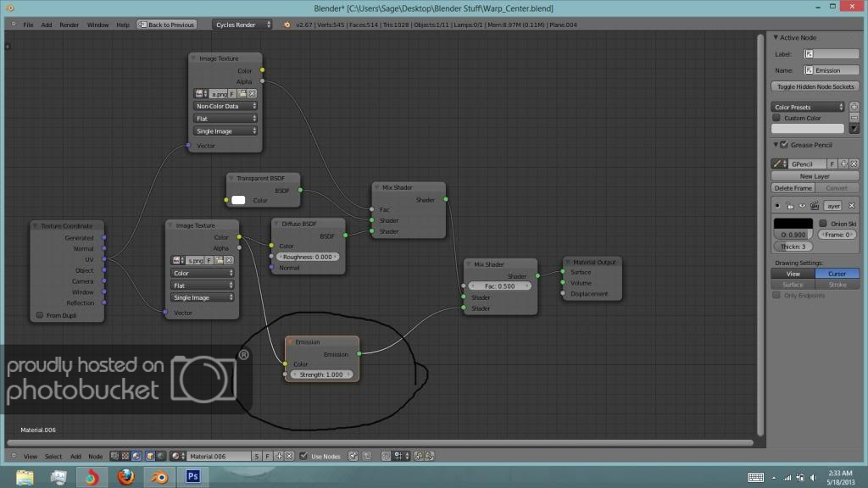Adjust Diffuse BSDF Roughness slider
Viewport: 868px width, 488px height.
pos(308,257)
